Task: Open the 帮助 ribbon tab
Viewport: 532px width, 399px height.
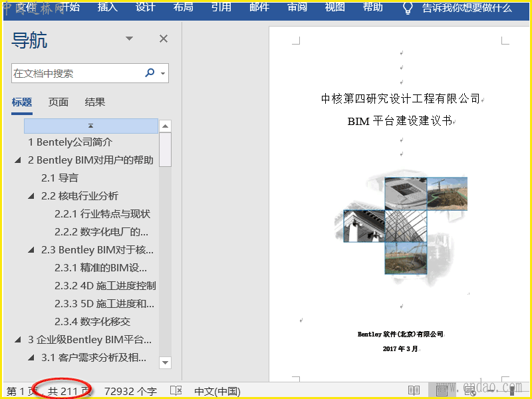Action: pos(372,7)
